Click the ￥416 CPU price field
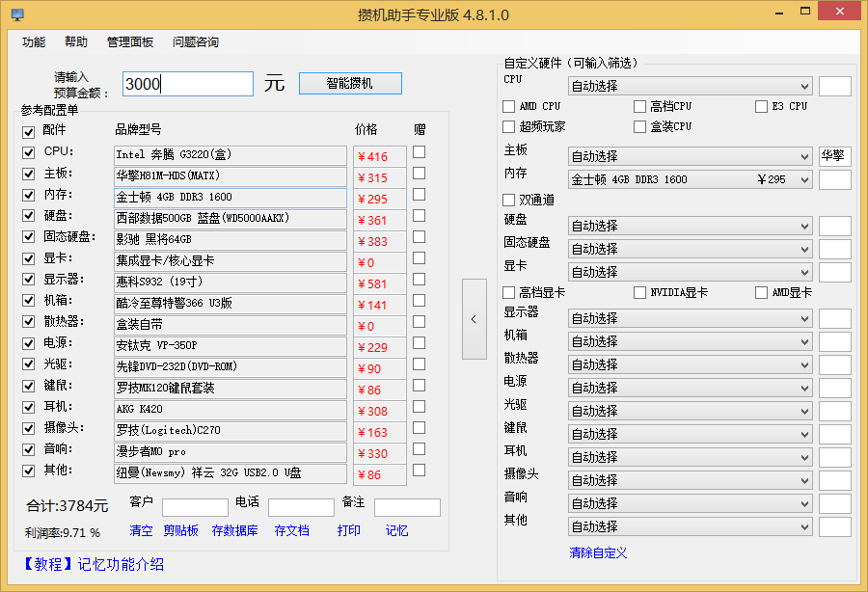 380,156
